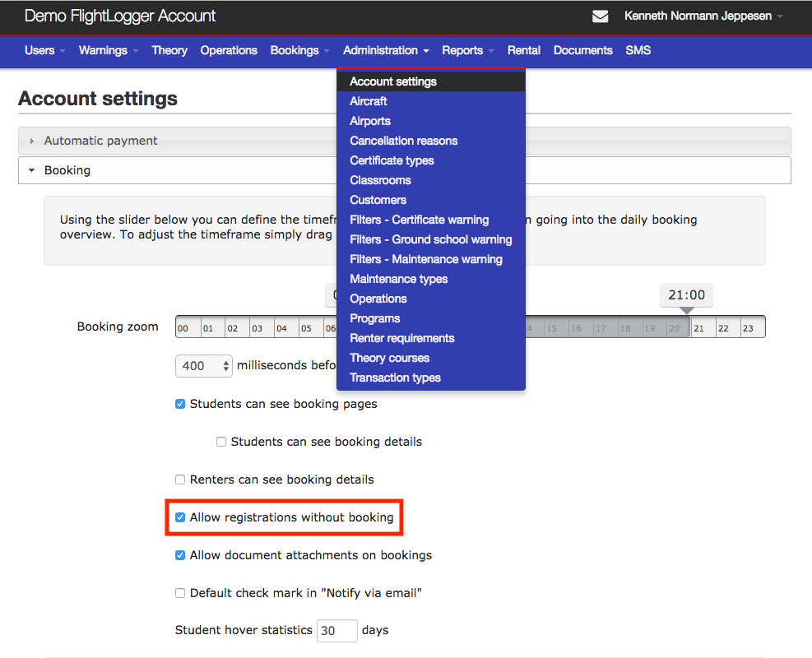Select Aircraft in Administration menu
812x658 pixels.
tap(431, 101)
